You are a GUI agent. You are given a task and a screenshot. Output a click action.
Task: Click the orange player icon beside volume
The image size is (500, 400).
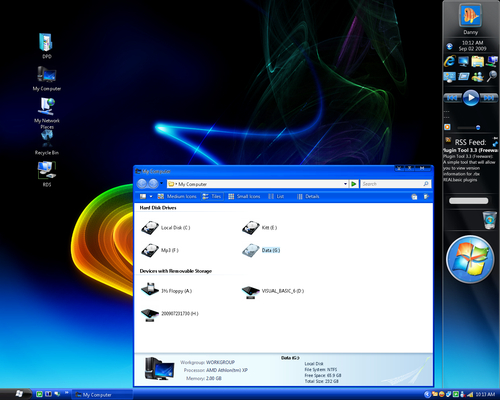[x=447, y=127]
